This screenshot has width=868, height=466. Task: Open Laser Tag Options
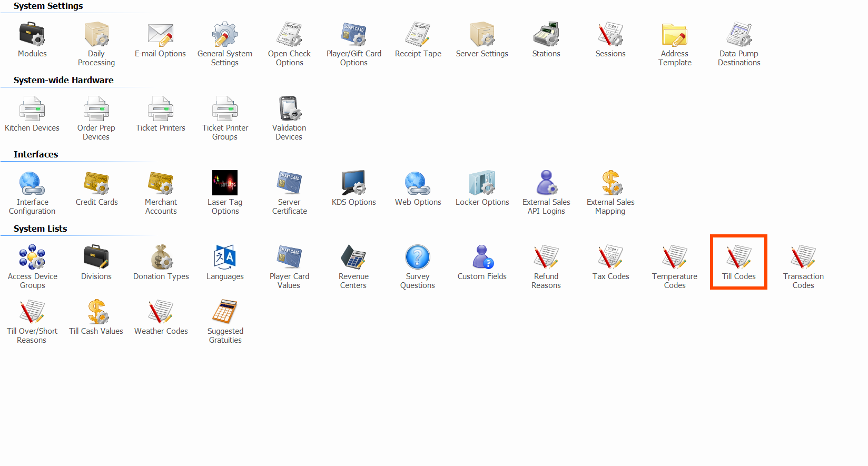click(x=225, y=184)
